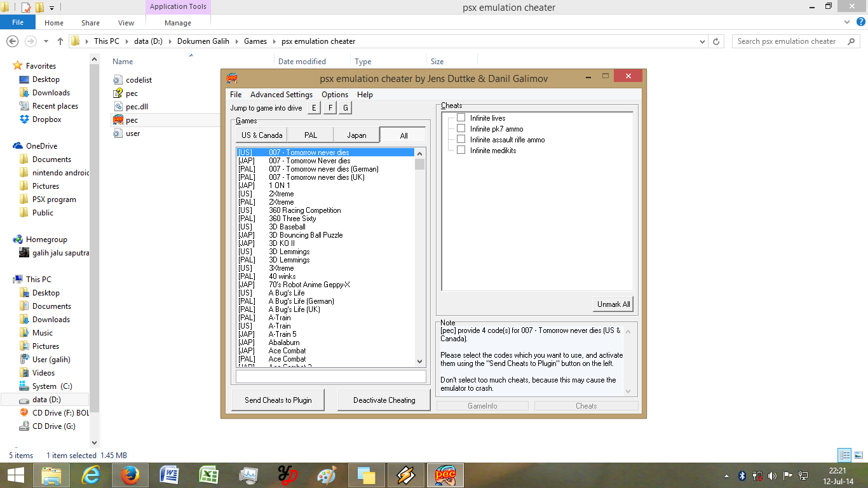This screenshot has height=488, width=868.
Task: Open Paint from taskbar
Action: [327, 475]
